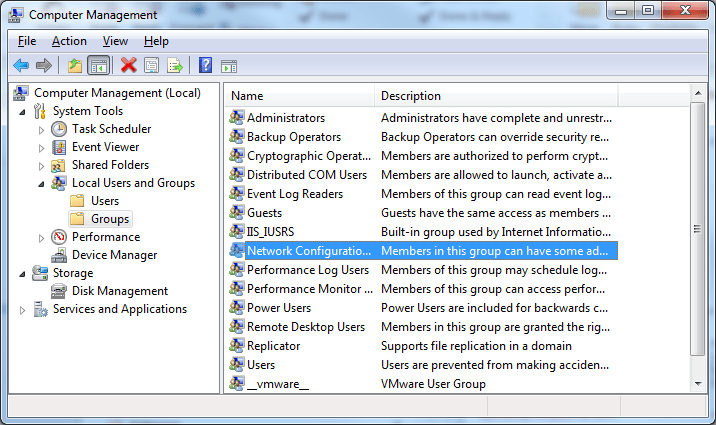Select the Cryptographic Operators group icon
Image resolution: width=716 pixels, height=425 pixels.
coord(237,155)
